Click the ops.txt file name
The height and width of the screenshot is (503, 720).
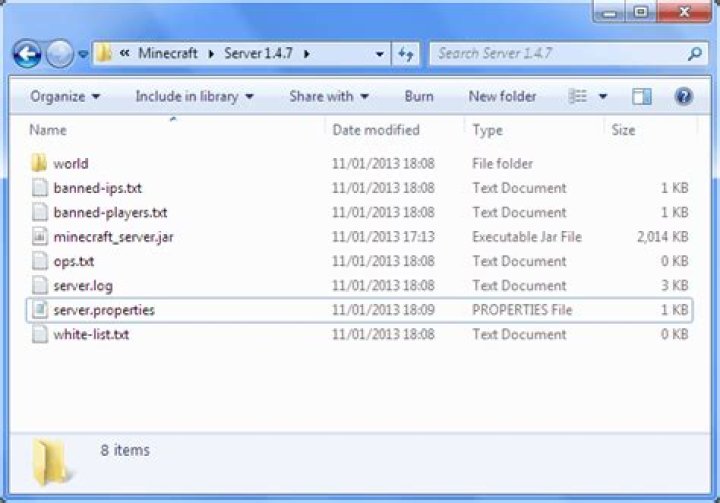[x=74, y=261]
